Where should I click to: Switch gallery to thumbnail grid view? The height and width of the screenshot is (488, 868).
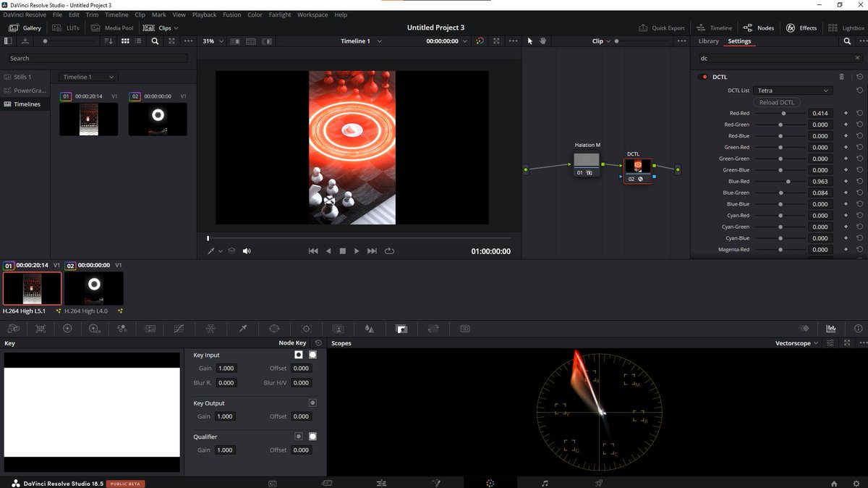click(x=125, y=41)
